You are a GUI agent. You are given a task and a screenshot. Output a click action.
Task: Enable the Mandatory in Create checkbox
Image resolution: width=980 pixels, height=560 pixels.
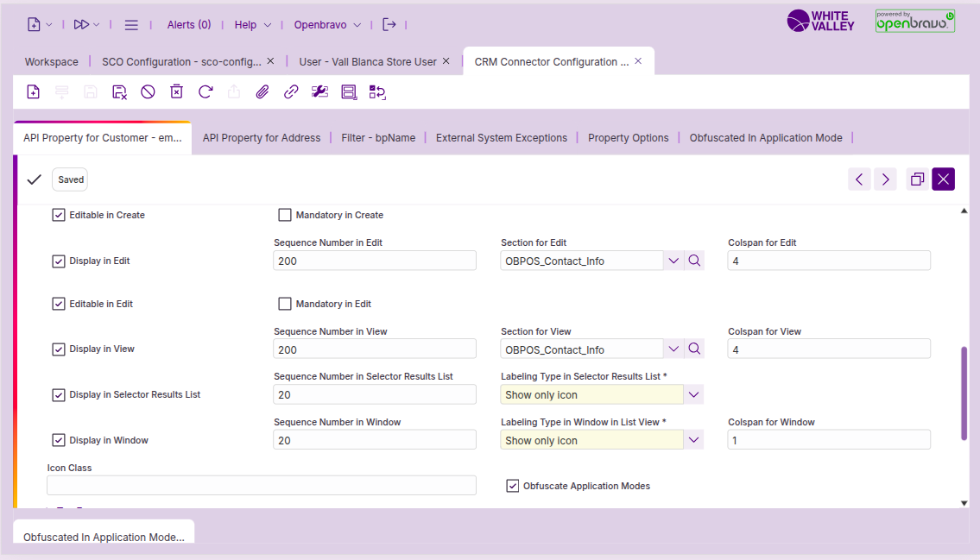[x=285, y=215]
